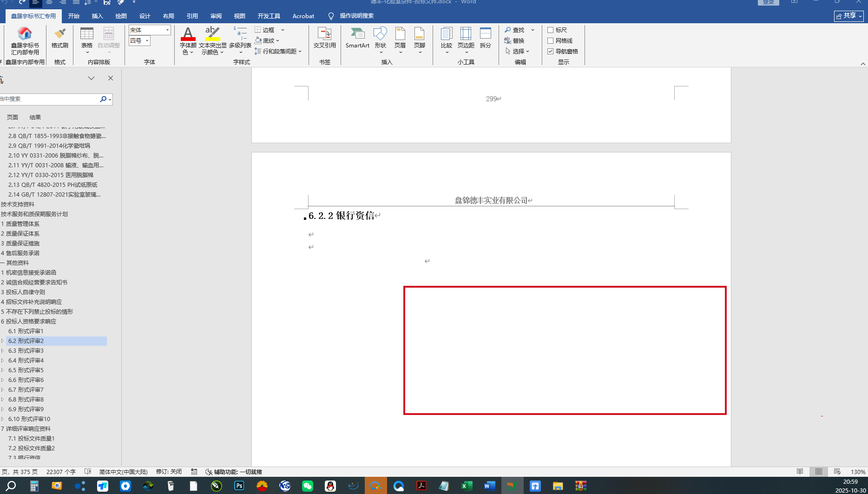Click the Windows search icon on taskbar
The image size is (868, 494).
[x=11, y=486]
